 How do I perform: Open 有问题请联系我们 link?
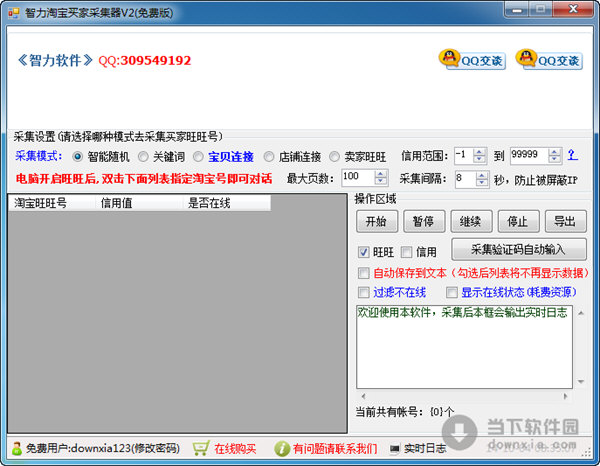pos(335,448)
